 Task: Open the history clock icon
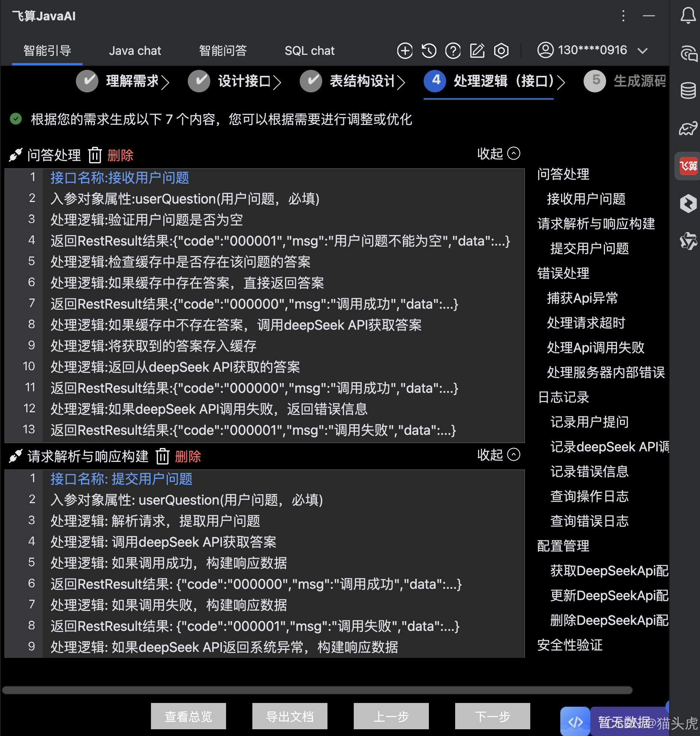pyautogui.click(x=428, y=50)
